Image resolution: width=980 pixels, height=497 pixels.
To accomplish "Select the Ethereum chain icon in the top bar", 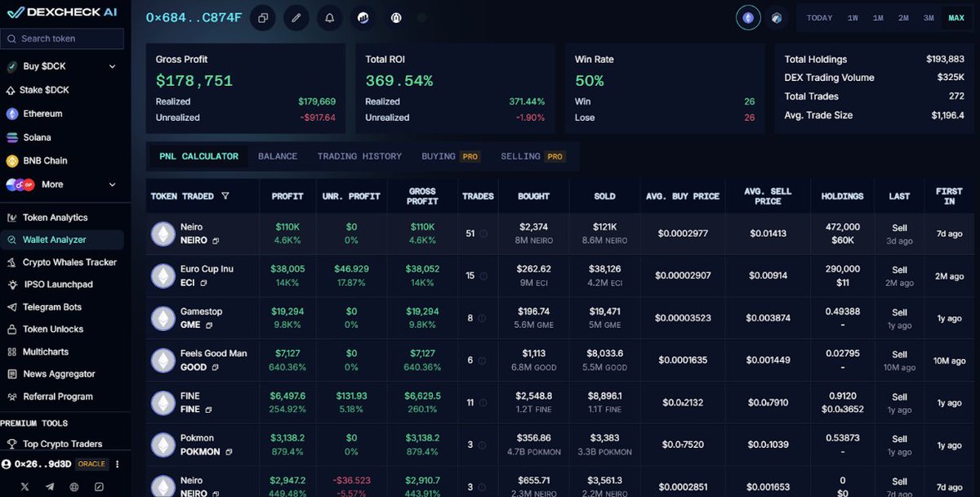I will (748, 17).
